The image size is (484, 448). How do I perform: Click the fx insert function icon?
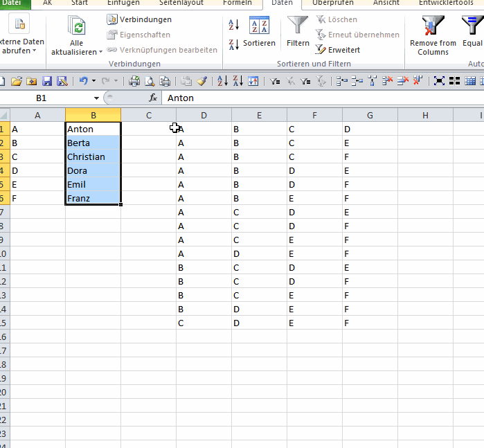tap(153, 98)
